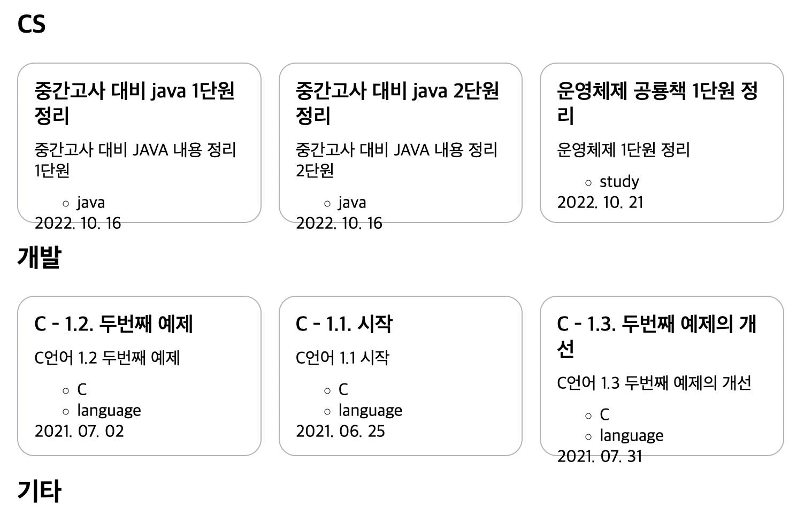The height and width of the screenshot is (523, 812).
Task: Click 'C' tag in 1.1 시작 card
Action: pos(343,390)
